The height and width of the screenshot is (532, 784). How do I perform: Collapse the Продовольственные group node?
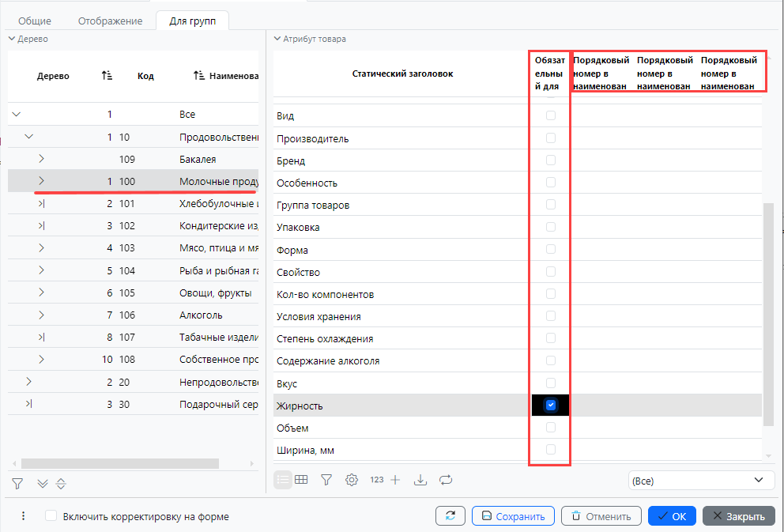pos(29,137)
